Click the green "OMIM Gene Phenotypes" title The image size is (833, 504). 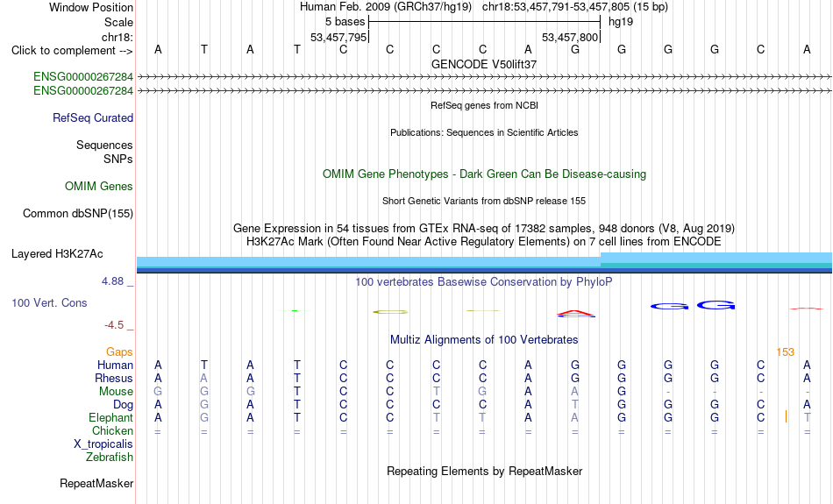[484, 174]
